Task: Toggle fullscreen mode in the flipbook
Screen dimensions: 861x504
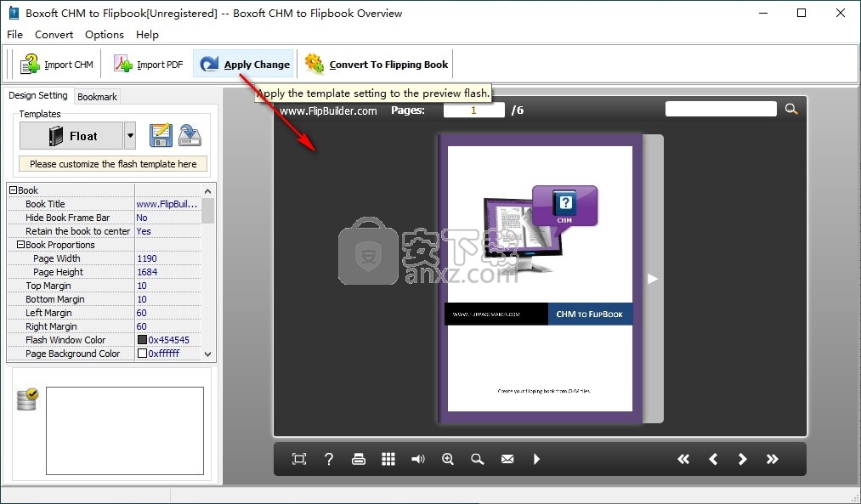Action: coord(299,459)
